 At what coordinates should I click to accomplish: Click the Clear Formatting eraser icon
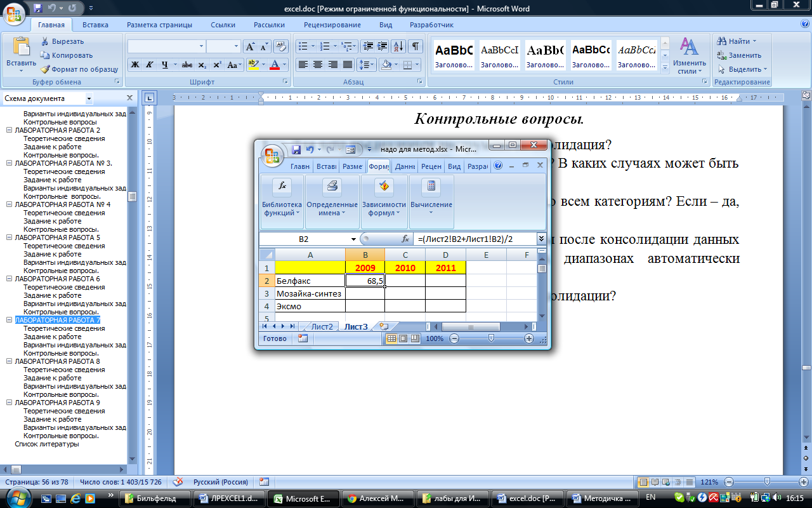pos(282,46)
